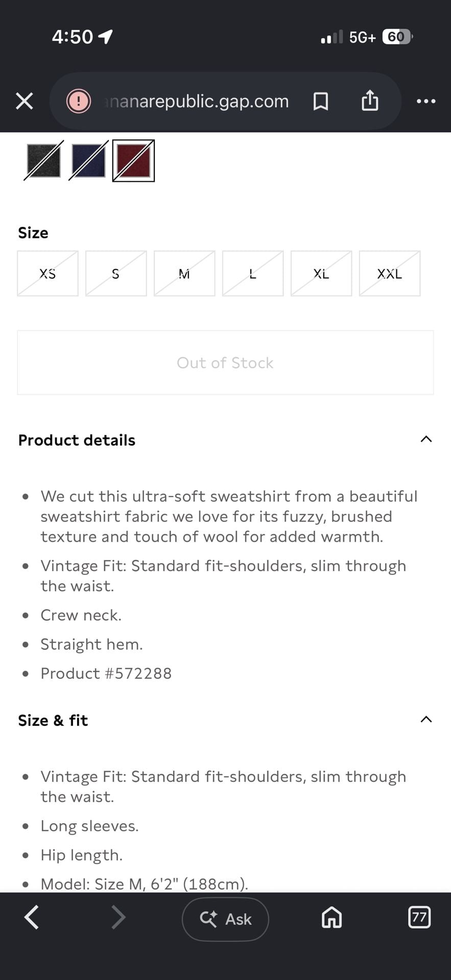
Task: Choose the dark red color swatch
Action: 133,161
